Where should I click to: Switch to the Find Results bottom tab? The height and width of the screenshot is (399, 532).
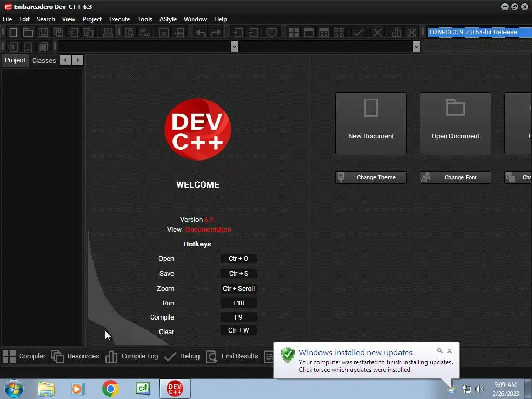click(x=232, y=356)
